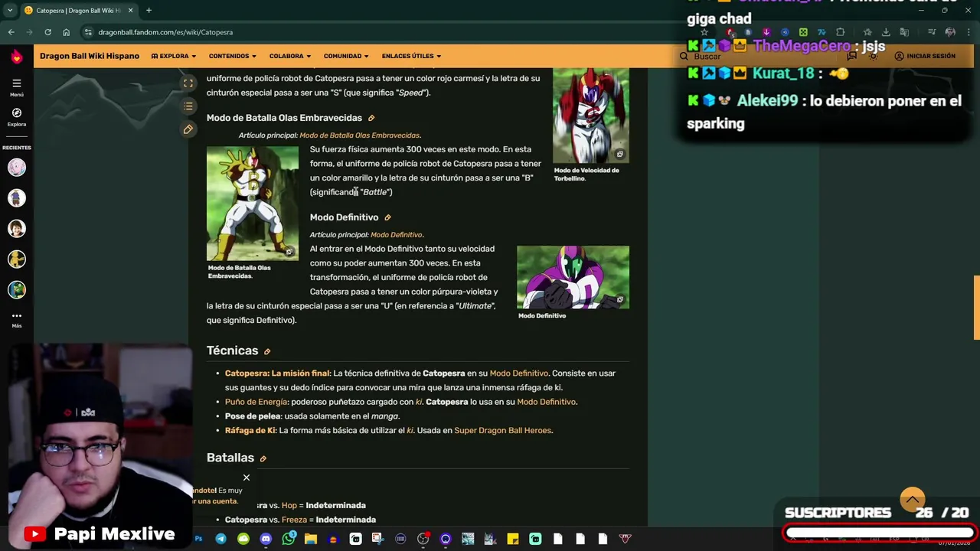This screenshot has height=551, width=980.
Task: Open File Explorer folder in taskbar
Action: [311, 540]
